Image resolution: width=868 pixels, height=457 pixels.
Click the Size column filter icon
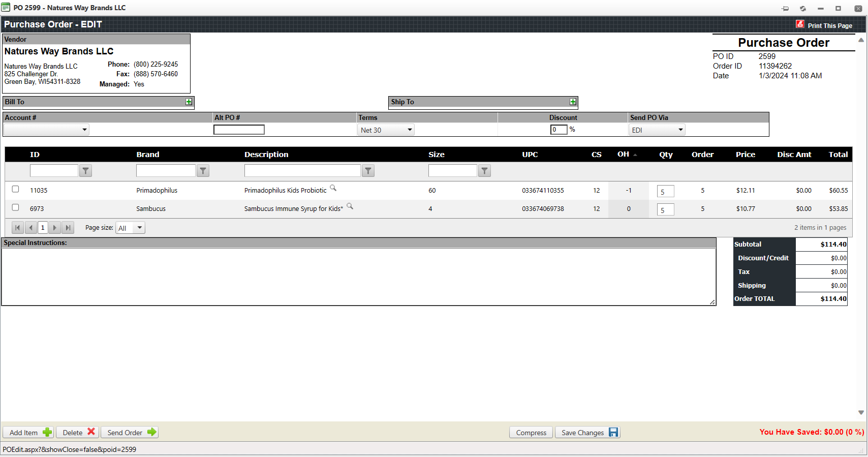click(485, 171)
